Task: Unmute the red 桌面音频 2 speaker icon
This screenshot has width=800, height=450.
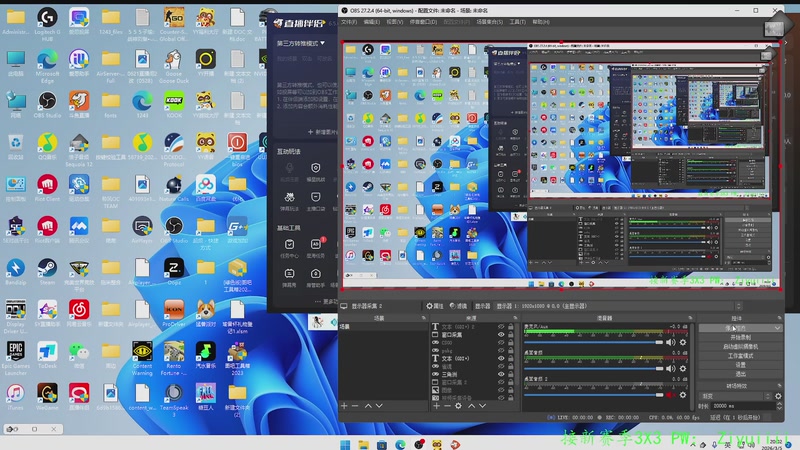Action: click(670, 395)
